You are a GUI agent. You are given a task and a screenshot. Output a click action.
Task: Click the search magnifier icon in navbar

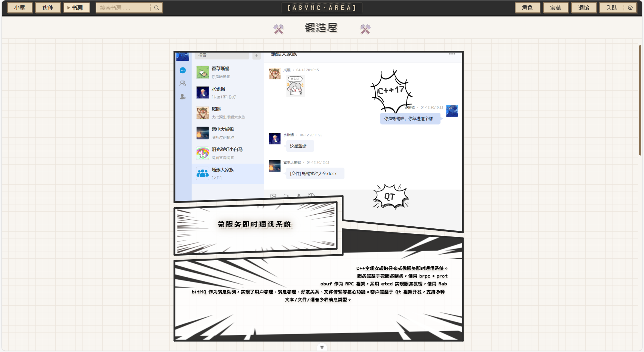[156, 8]
